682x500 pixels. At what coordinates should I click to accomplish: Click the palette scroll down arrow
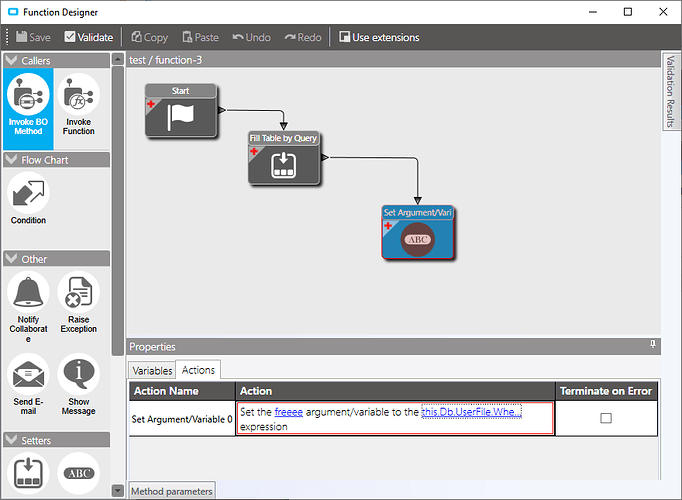click(118, 490)
